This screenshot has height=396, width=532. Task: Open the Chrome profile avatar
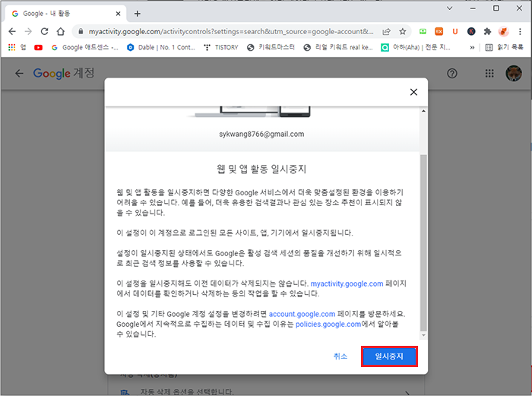[x=503, y=32]
